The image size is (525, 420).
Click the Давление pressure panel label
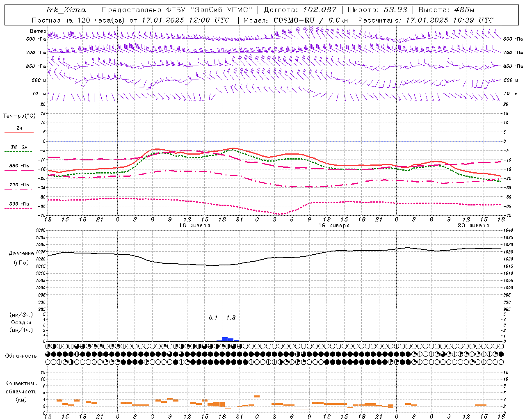pos(21,253)
